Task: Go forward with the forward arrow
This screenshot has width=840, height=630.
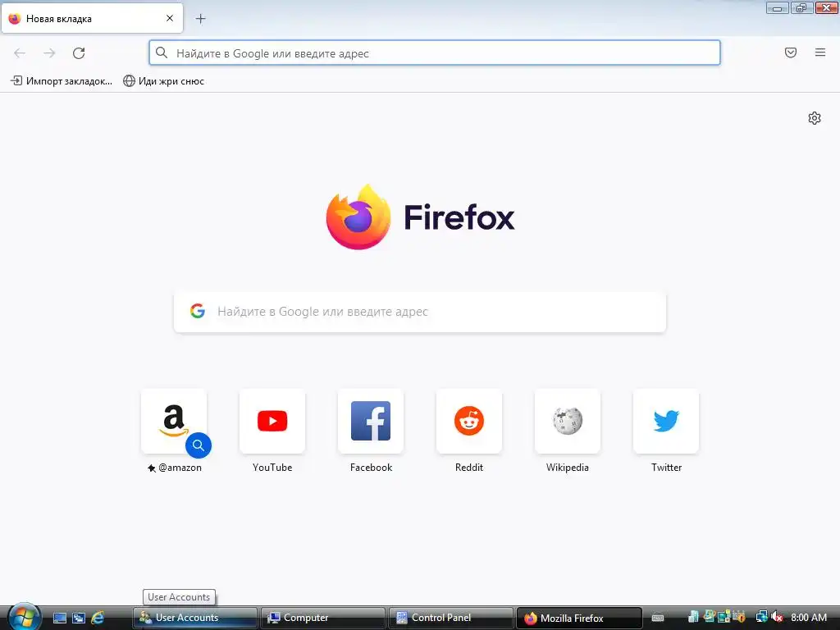Action: click(49, 53)
